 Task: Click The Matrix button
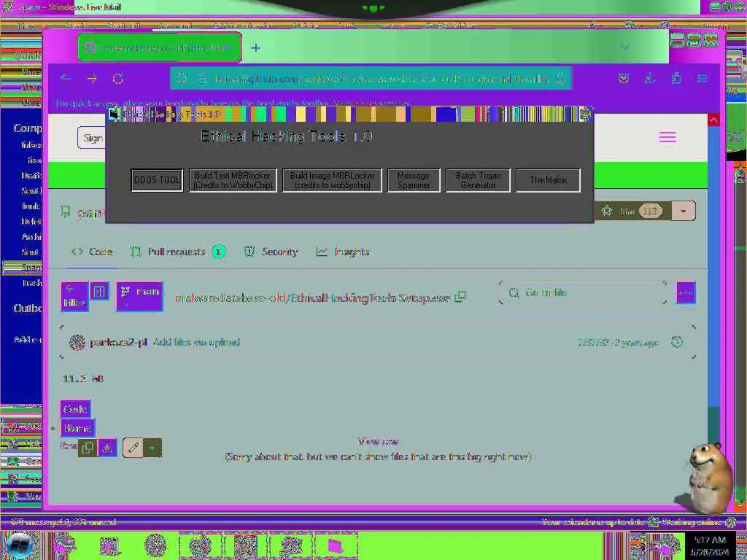coord(549,181)
